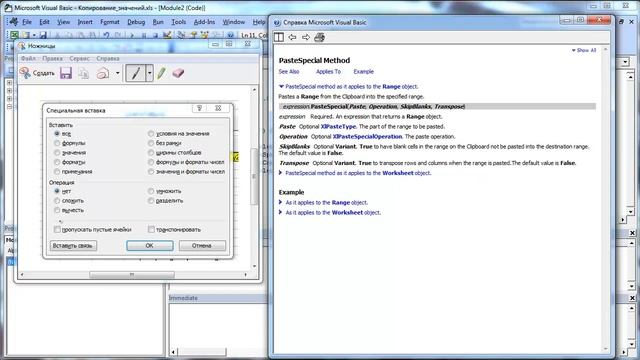This screenshot has height=360, width=640.
Task: Select the 'все' paste radio button
Action: (57, 133)
